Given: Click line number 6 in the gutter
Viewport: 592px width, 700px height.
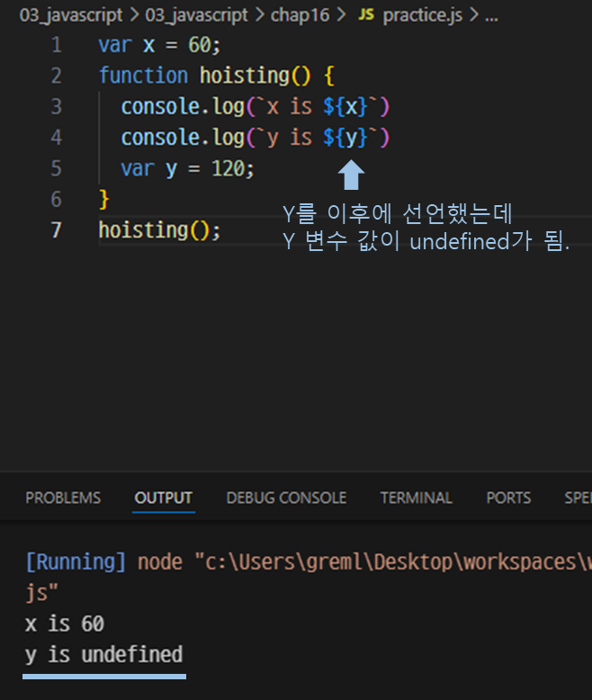Looking at the screenshot, I should tap(57, 199).
